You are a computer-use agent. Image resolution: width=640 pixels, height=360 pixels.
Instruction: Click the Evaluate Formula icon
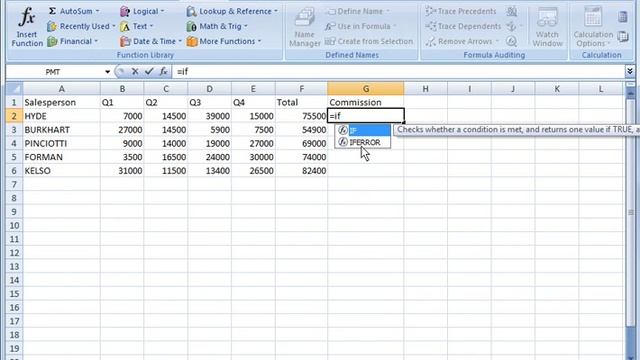pos(511,41)
